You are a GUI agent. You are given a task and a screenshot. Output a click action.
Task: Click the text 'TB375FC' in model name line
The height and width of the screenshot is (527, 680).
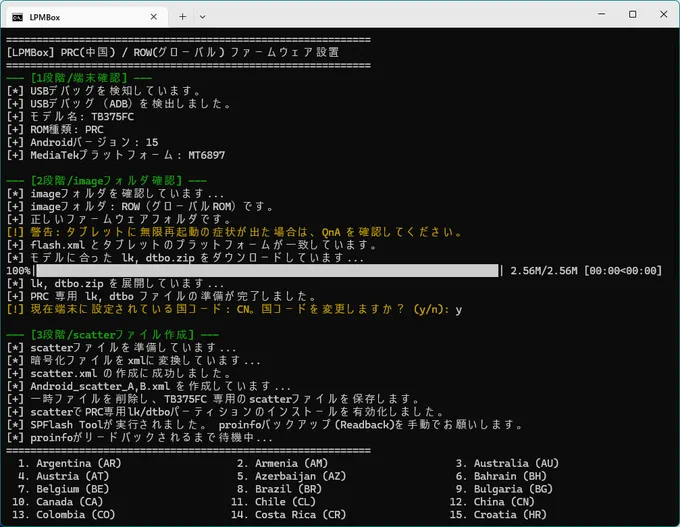point(112,117)
